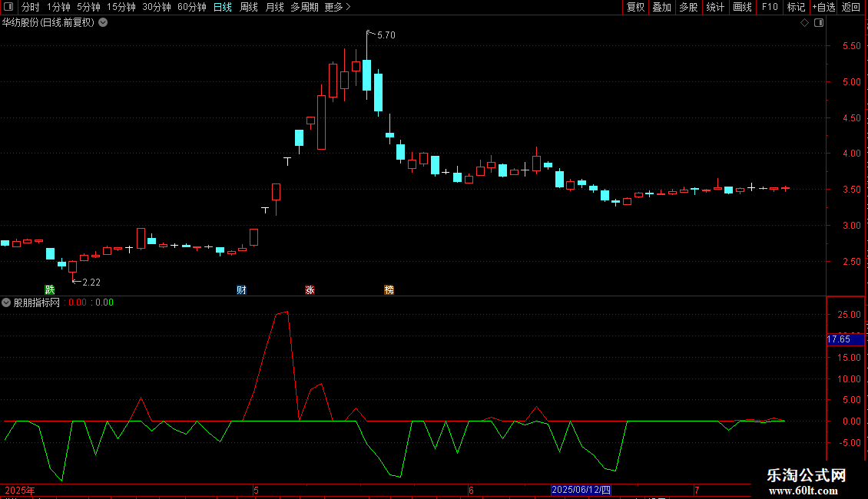Select the 15分钟 period tab
Screen dimensions: 868x499
point(121,7)
